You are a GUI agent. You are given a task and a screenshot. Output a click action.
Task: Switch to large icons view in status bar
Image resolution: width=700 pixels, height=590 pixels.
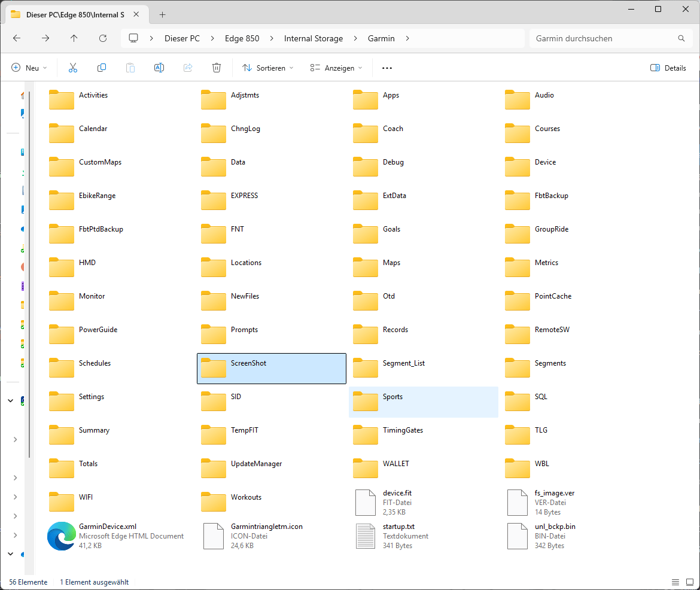[x=690, y=582]
